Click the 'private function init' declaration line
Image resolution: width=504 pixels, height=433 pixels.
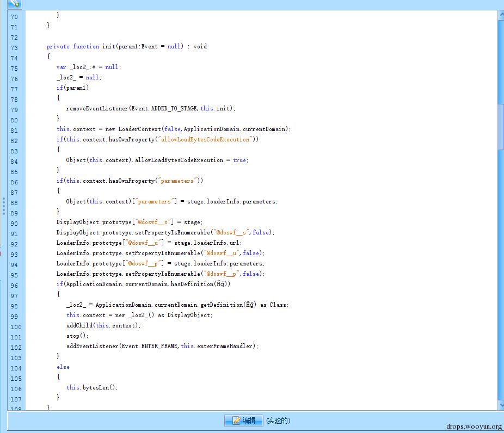[126, 47]
